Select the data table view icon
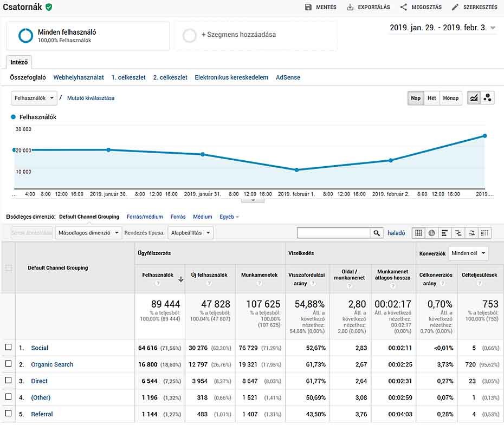This screenshot has width=504, height=425. pyautogui.click(x=418, y=233)
